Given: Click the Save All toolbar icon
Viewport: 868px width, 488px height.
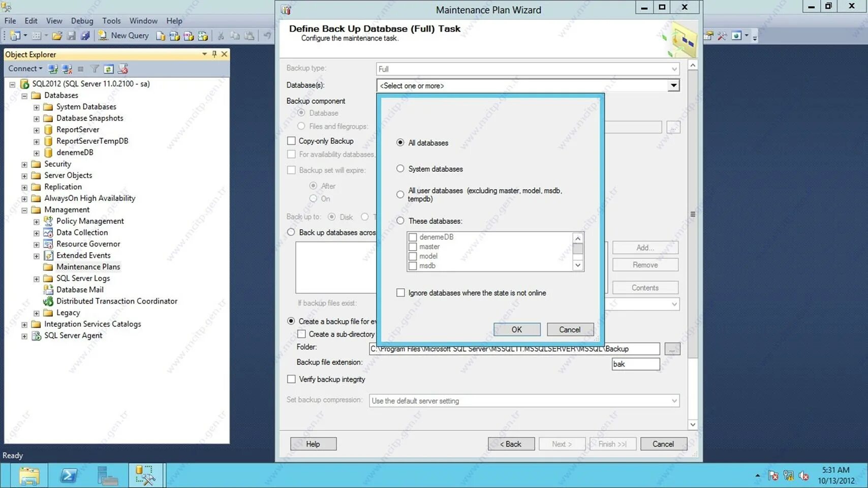Looking at the screenshot, I should click(85, 36).
